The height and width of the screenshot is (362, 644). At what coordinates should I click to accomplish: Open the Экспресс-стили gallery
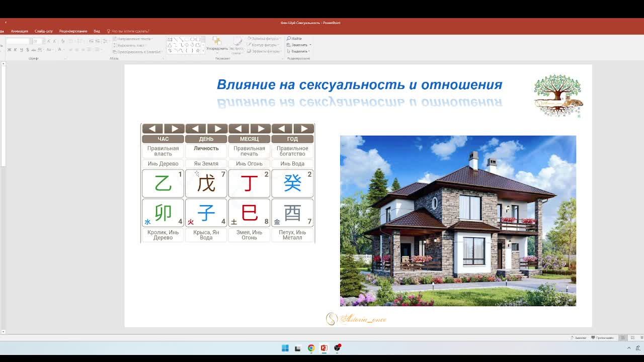coord(236,45)
